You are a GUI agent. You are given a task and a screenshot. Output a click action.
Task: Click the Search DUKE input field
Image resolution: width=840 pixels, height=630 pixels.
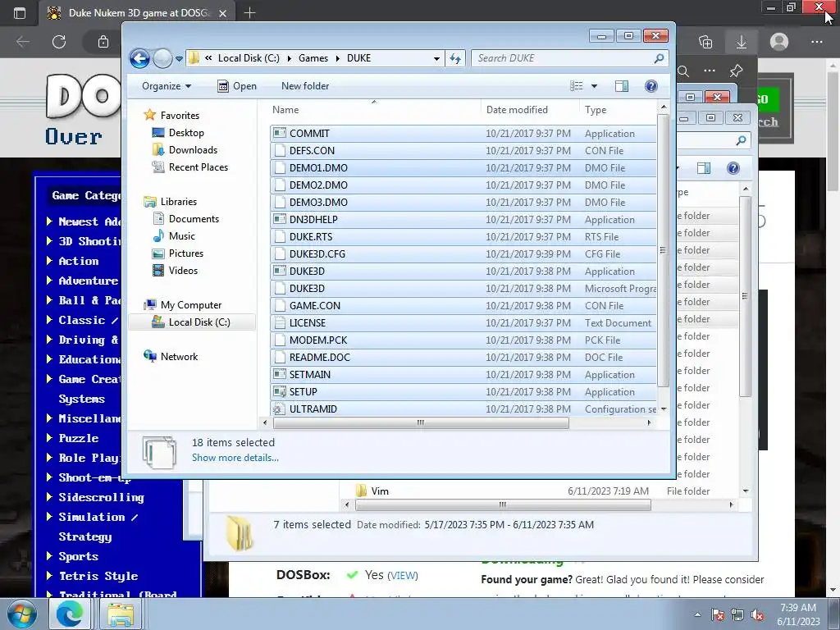click(563, 58)
